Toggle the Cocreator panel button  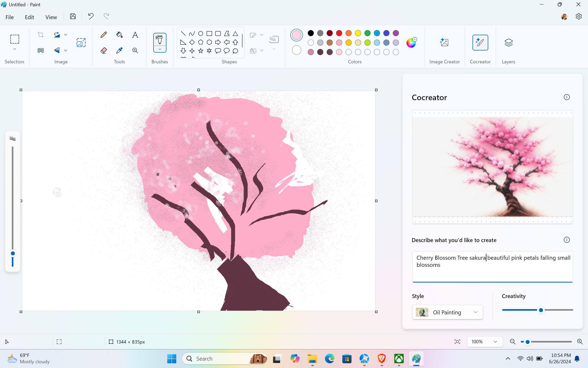coord(480,43)
